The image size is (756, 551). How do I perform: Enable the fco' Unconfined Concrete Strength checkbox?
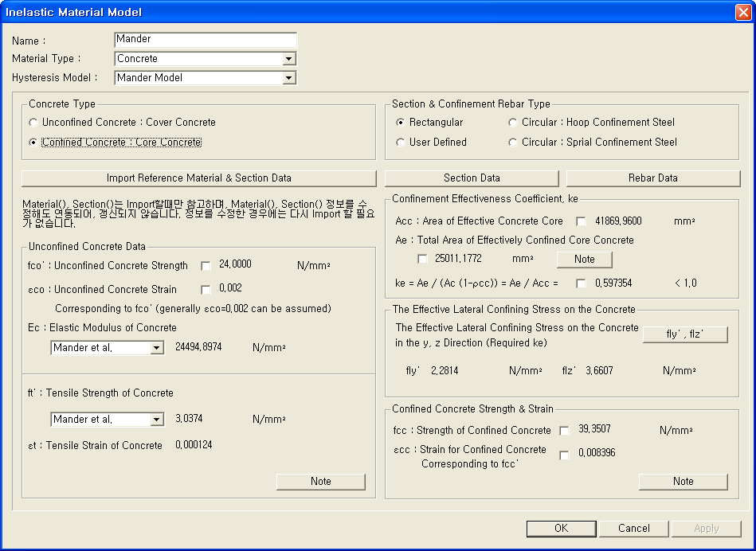tap(206, 266)
